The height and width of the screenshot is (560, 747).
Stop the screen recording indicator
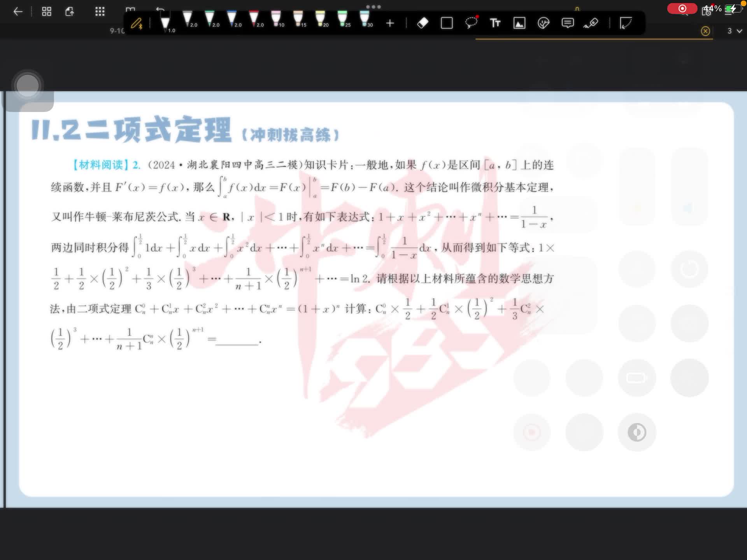(682, 9)
